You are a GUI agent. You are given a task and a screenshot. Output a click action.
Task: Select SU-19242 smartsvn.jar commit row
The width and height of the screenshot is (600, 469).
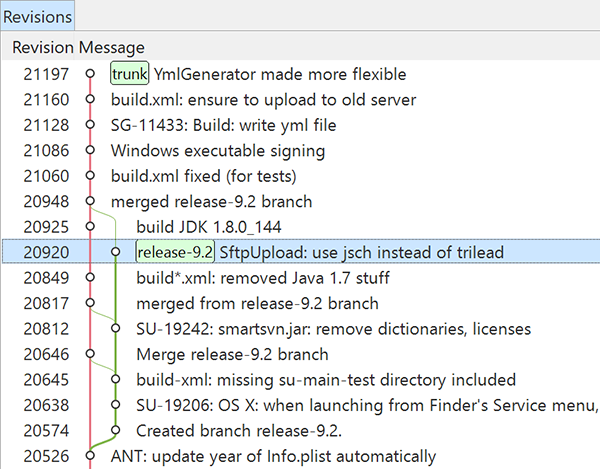333,329
